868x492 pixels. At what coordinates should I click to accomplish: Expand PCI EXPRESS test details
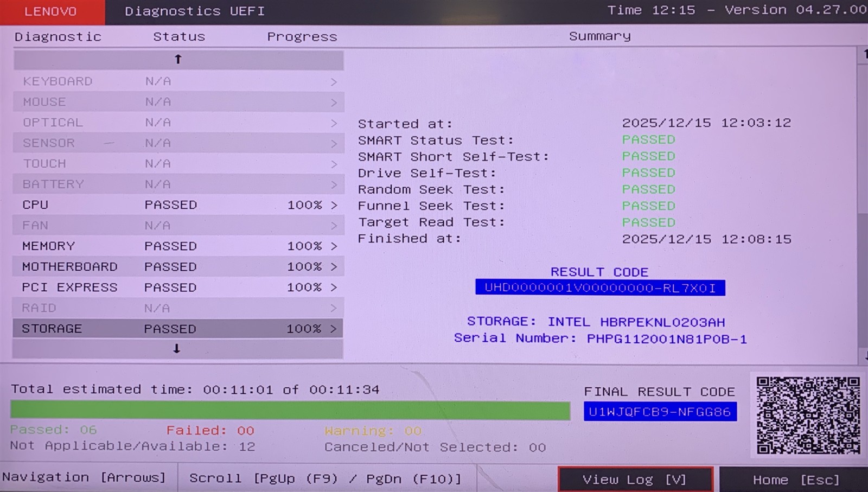pyautogui.click(x=334, y=287)
